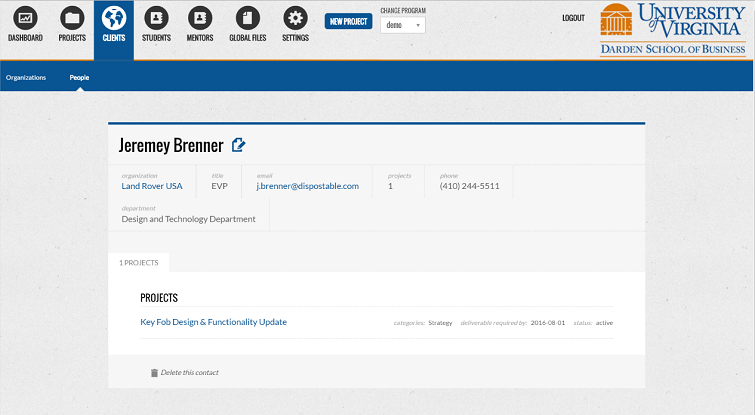Screen dimensions: 755x415
Task: Click edit pencil next to Jeremey Brenner
Action: (x=238, y=145)
